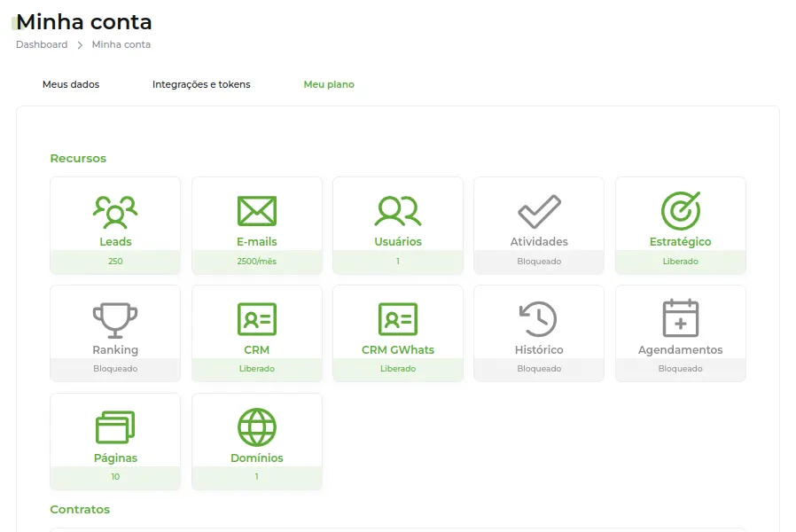Click Liberado status under Estratégico
This screenshot has width=796, height=532.
tap(681, 261)
